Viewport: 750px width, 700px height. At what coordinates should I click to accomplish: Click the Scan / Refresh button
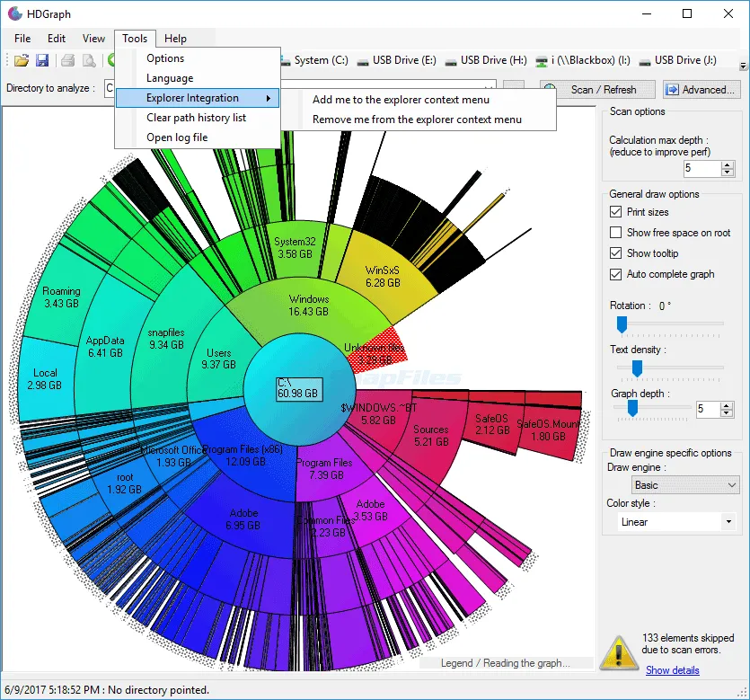tap(597, 90)
